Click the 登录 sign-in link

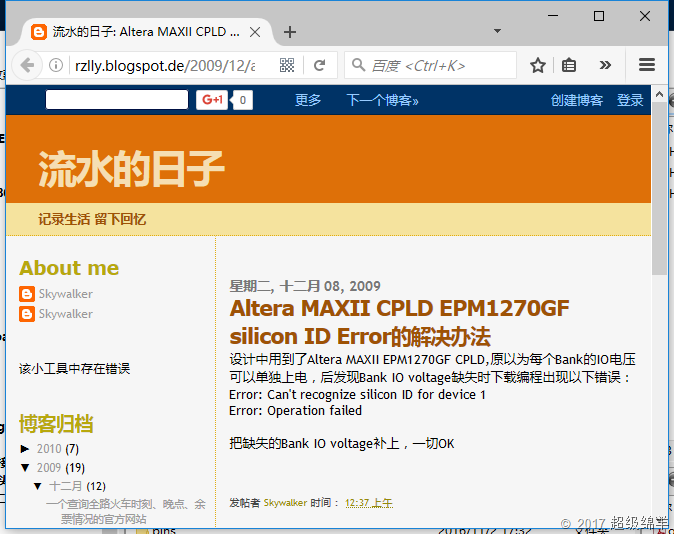tap(630, 100)
